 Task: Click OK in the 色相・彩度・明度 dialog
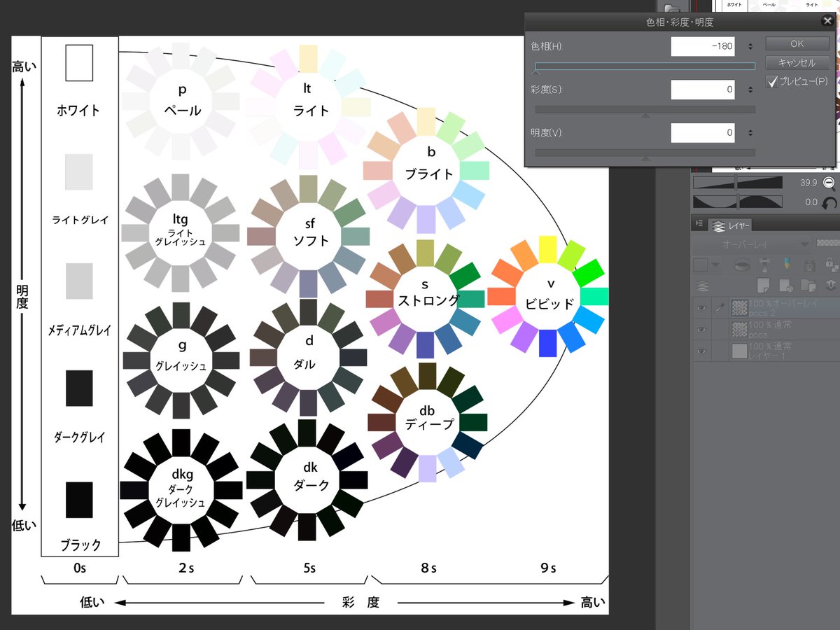click(797, 43)
